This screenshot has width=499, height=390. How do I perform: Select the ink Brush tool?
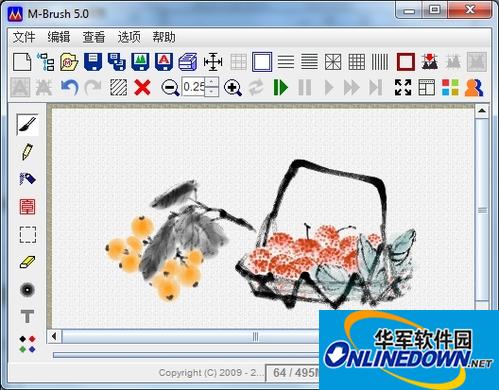[28, 124]
